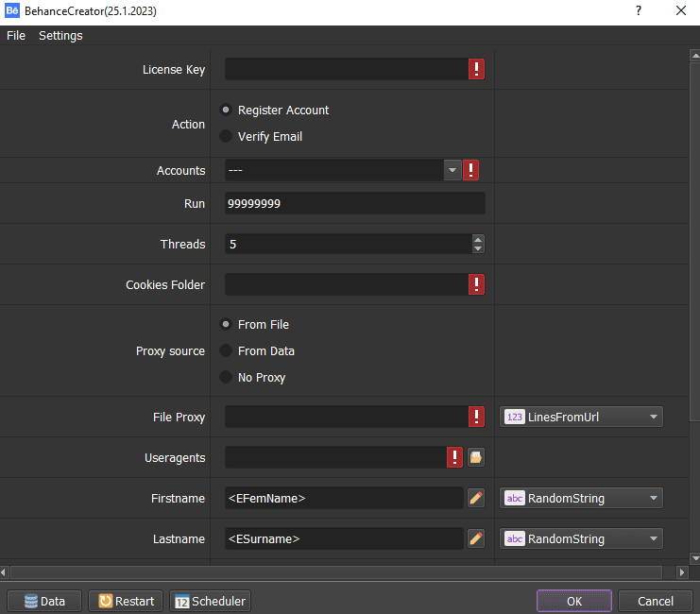Click the horizontal scrollbar track

336,572
